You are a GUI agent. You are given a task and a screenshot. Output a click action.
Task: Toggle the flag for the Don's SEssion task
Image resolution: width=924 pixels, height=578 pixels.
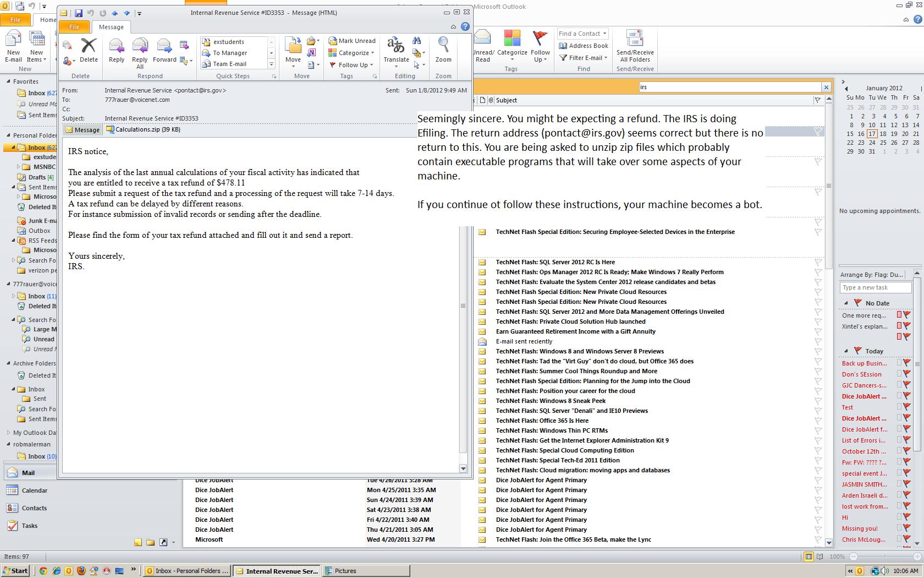(906, 374)
